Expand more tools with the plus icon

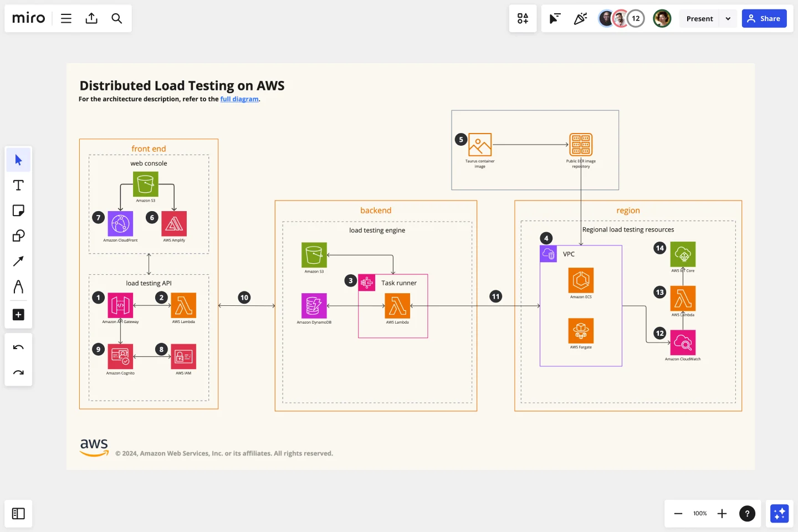coord(18,314)
